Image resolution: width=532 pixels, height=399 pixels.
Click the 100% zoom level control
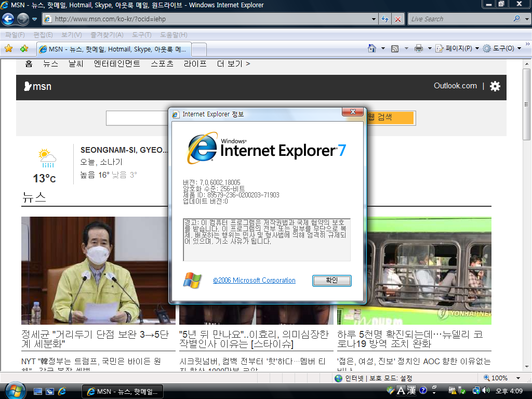[495, 378]
